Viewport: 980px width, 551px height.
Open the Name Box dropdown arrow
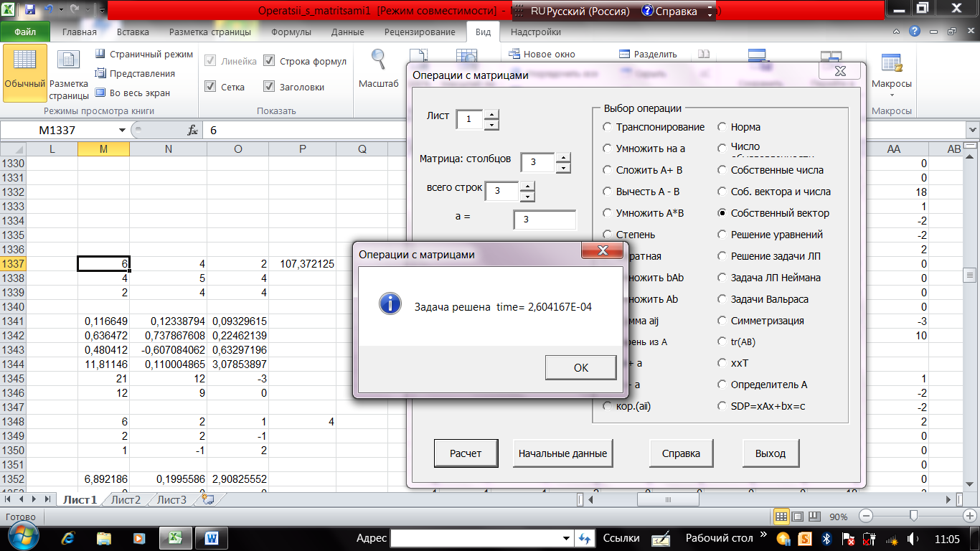point(121,131)
